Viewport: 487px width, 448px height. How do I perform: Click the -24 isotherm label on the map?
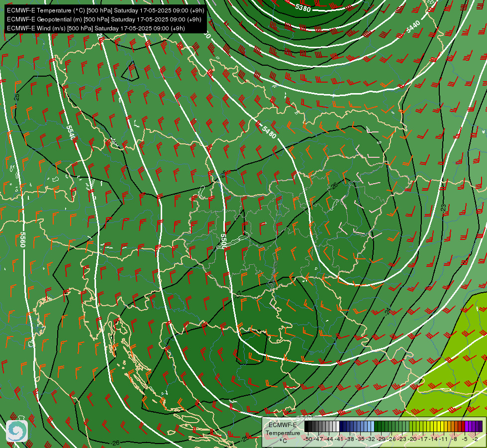388,311
